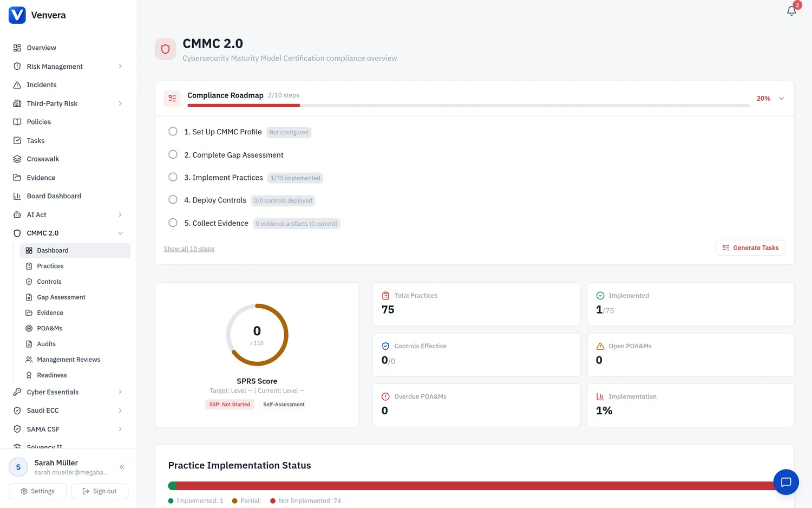Click the Implementation bar chart icon
The image size is (812, 508).
[600, 396]
